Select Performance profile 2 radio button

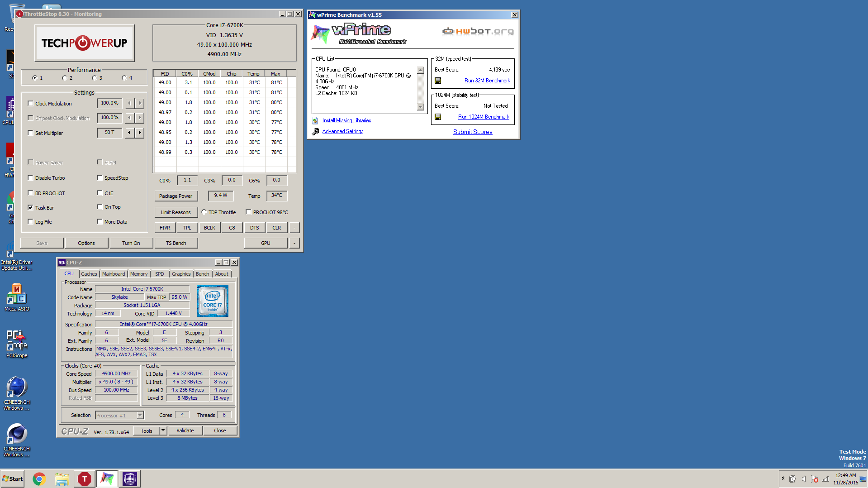(64, 78)
